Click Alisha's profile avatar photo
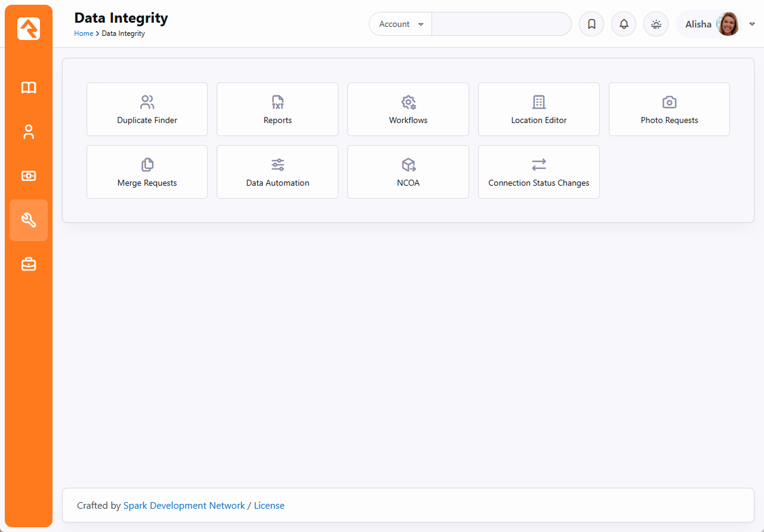Screen dimensions: 764x532 click(728, 24)
